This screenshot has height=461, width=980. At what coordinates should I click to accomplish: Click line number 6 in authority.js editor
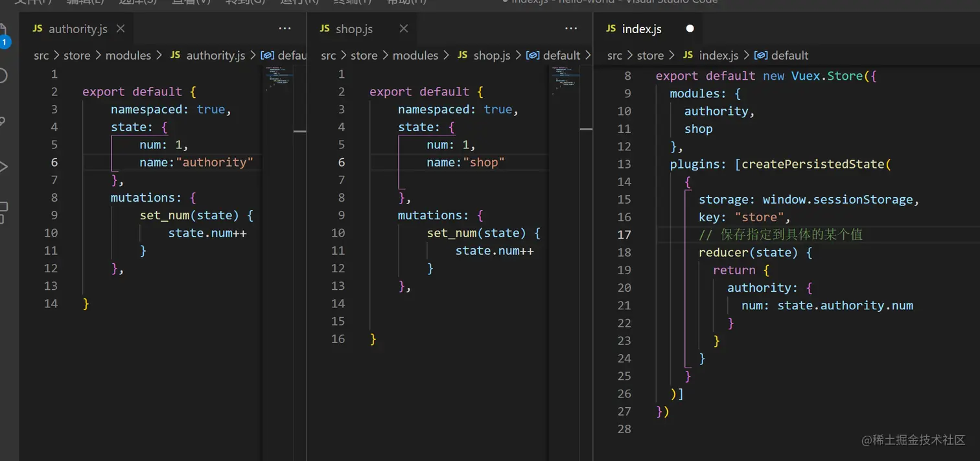54,162
